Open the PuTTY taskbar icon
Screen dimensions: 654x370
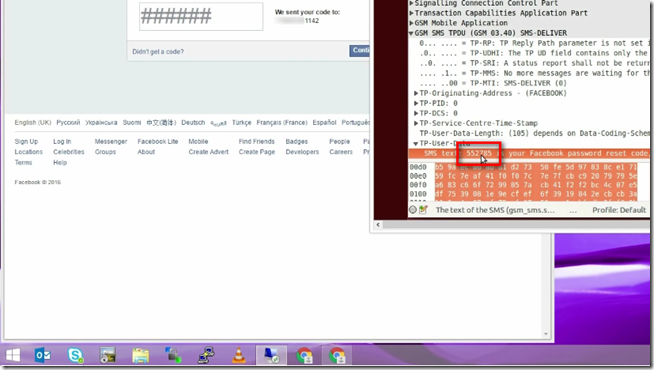206,355
